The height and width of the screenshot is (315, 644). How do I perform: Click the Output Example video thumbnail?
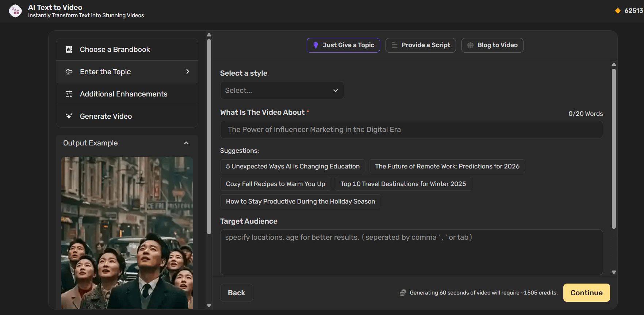[x=127, y=233]
